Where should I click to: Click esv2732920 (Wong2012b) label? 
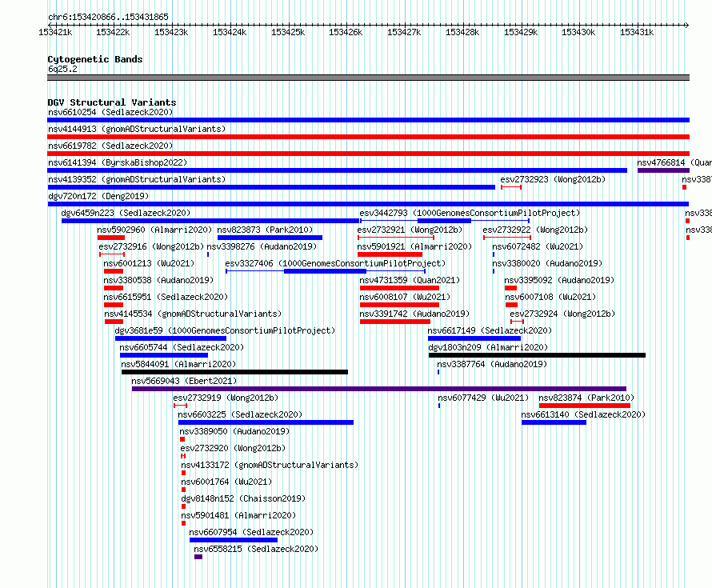[x=233, y=448]
